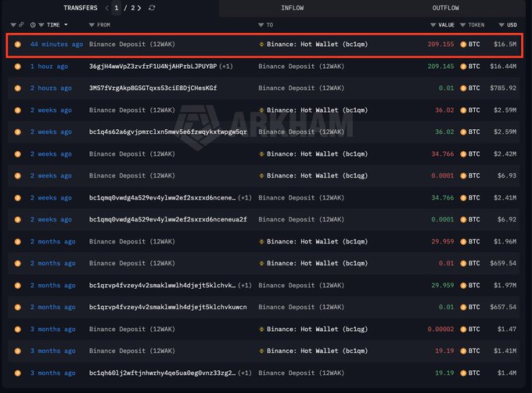Click the BTC token icon in $16.5M row

463,44
